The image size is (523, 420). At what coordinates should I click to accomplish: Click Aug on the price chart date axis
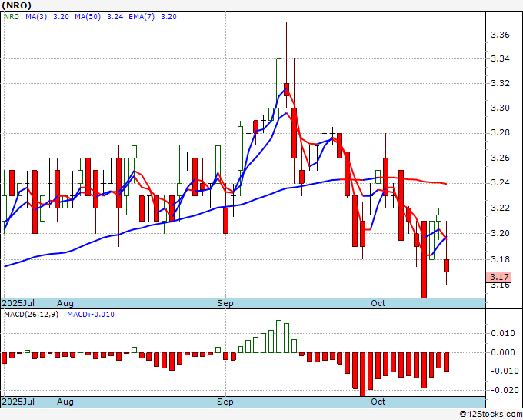point(65,303)
